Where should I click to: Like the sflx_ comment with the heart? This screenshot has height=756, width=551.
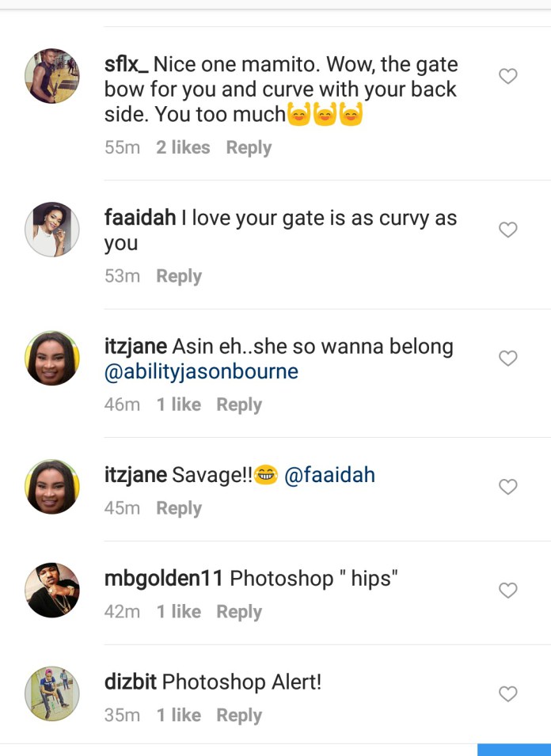tap(507, 77)
